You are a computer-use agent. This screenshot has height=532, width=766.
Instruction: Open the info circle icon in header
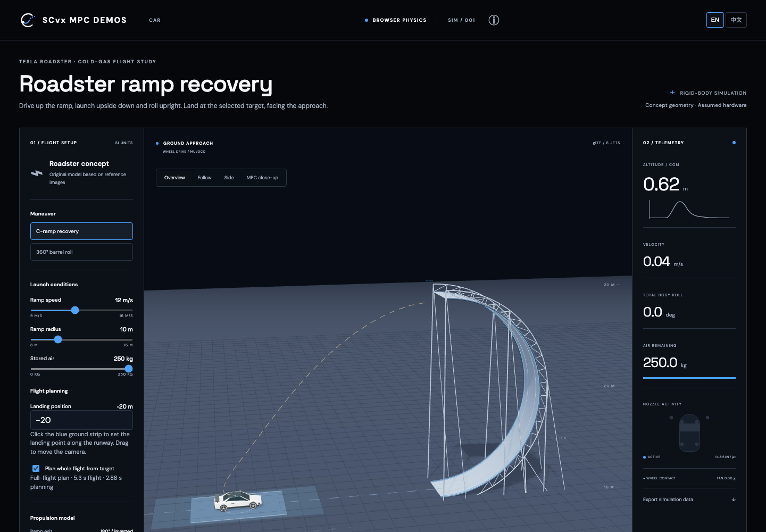[494, 20]
